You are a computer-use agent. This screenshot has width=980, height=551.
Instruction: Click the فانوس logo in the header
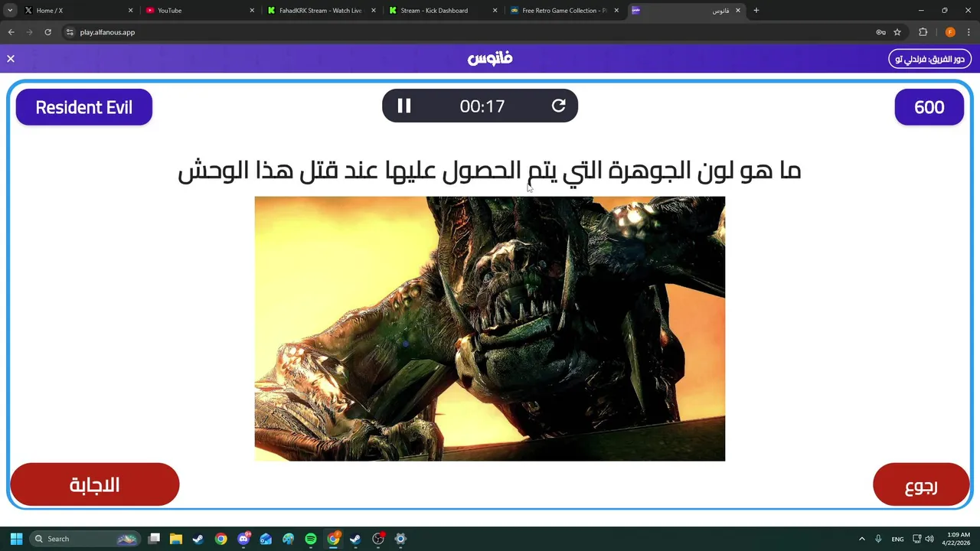click(490, 58)
